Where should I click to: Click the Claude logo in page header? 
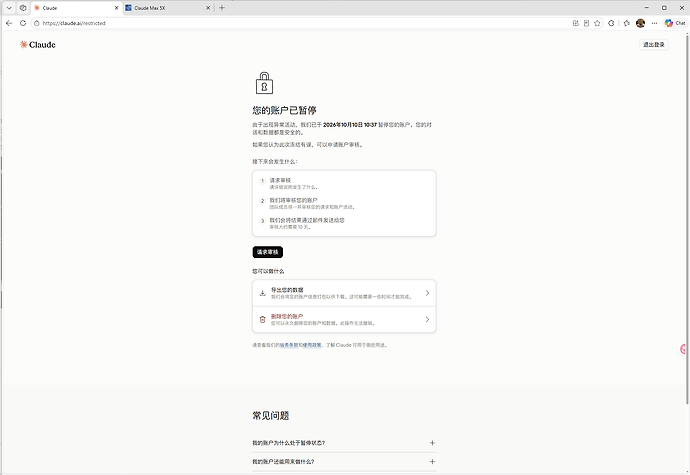pos(37,44)
